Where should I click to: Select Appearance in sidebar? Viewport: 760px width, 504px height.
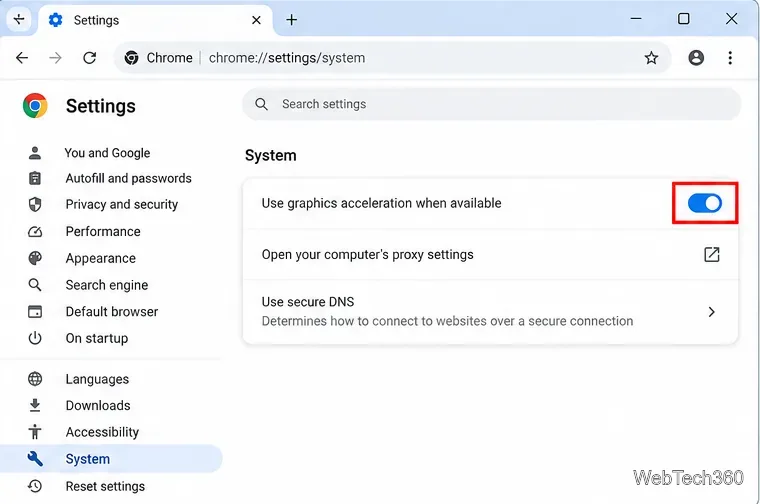(100, 258)
